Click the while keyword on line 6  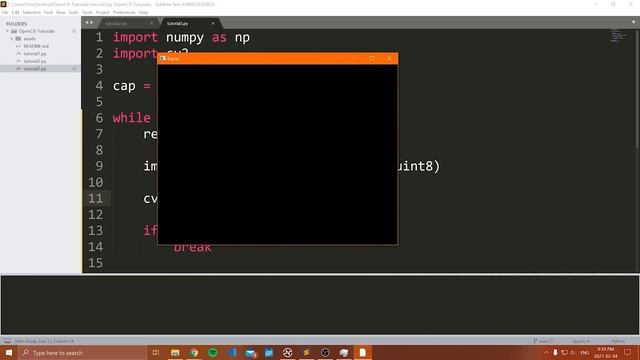tap(131, 118)
